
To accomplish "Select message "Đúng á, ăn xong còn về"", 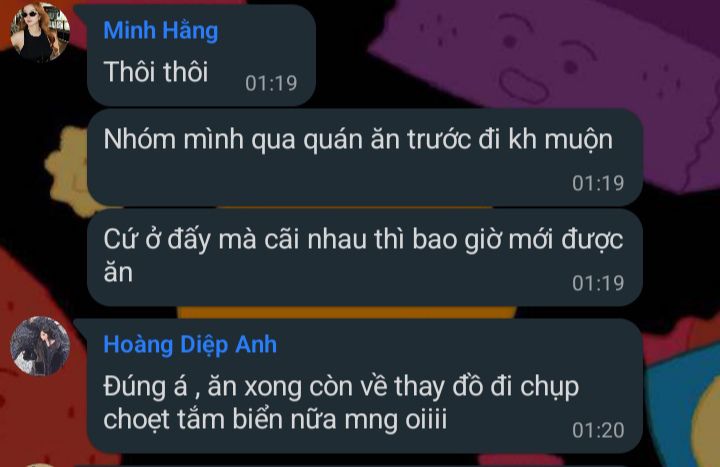I will point(365,386).
